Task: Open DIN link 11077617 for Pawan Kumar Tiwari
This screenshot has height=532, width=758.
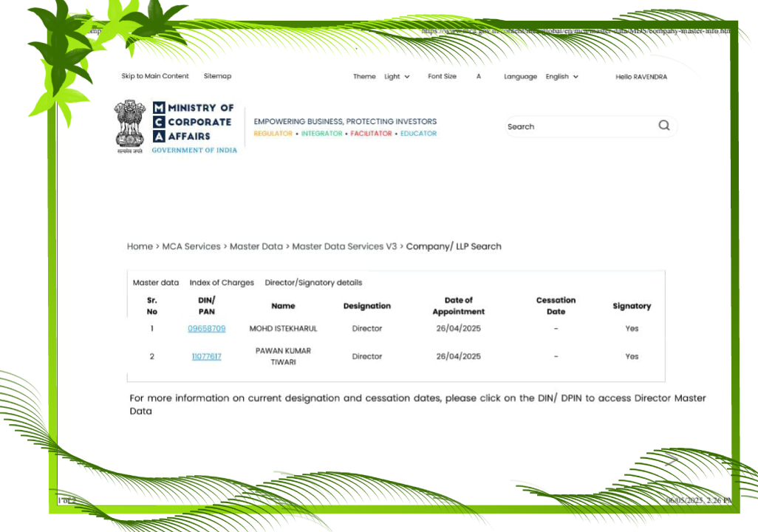Action: (x=206, y=356)
